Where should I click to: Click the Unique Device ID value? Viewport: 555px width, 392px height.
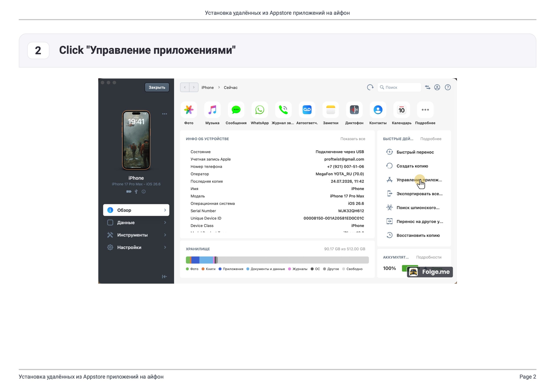(x=334, y=218)
